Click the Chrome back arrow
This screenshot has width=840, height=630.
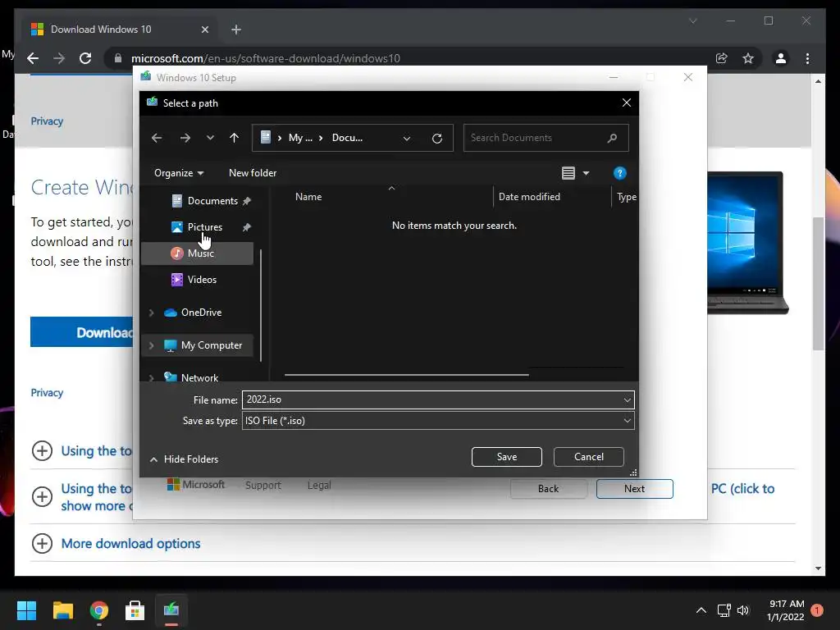33,58
